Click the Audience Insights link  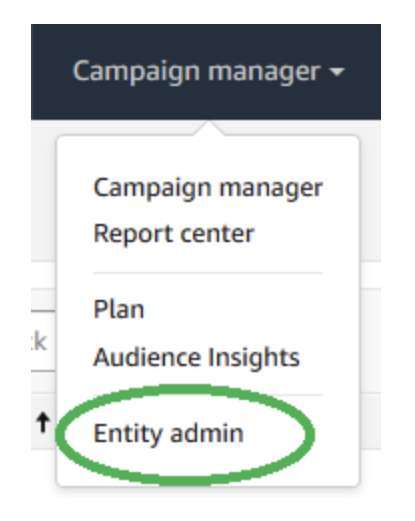click(x=197, y=357)
